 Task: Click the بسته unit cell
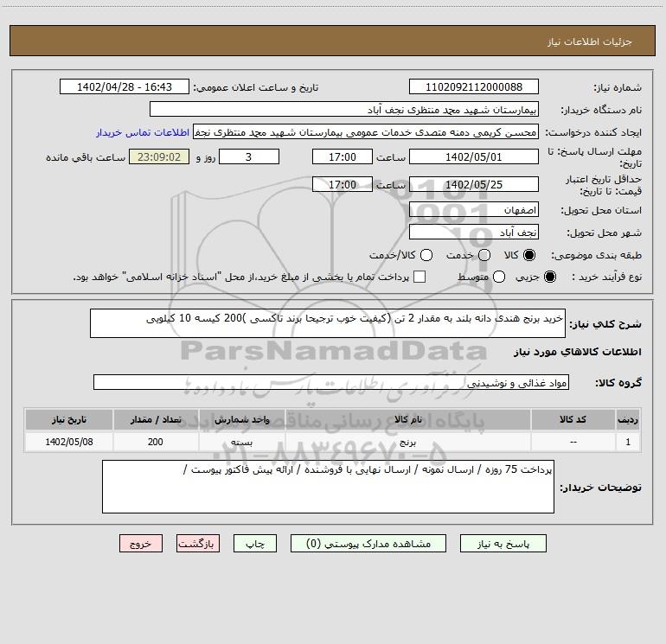(241, 442)
